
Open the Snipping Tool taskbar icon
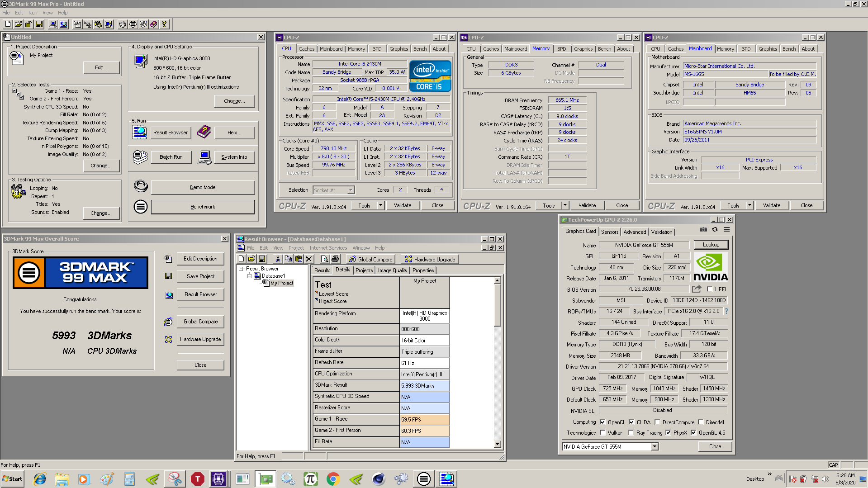pyautogui.click(x=175, y=479)
